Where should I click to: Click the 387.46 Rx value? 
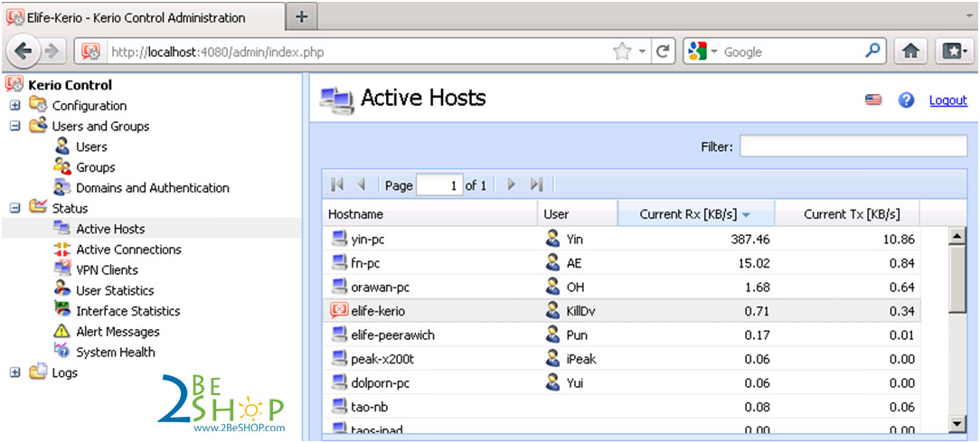[750, 239]
